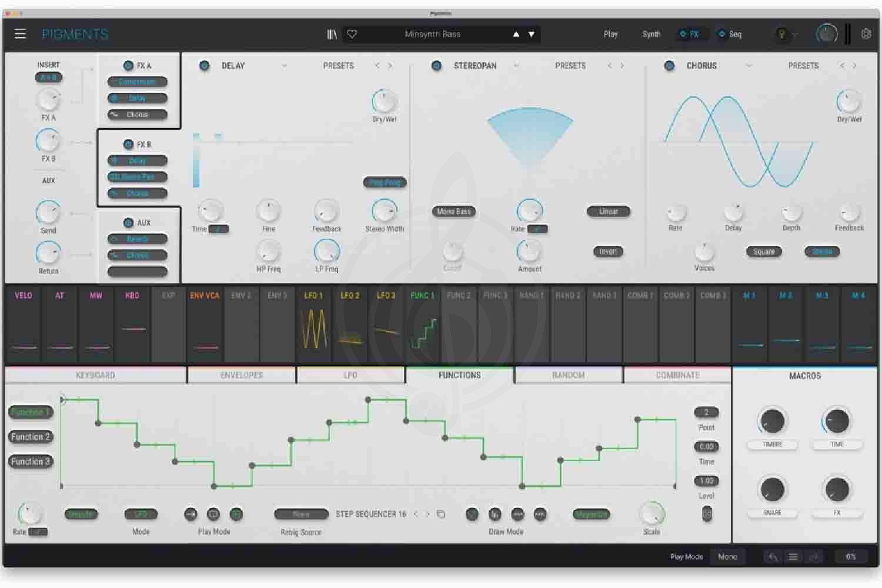Open the ENVELOPES modulation tab
Viewport: 882px width, 588px height.
point(242,375)
